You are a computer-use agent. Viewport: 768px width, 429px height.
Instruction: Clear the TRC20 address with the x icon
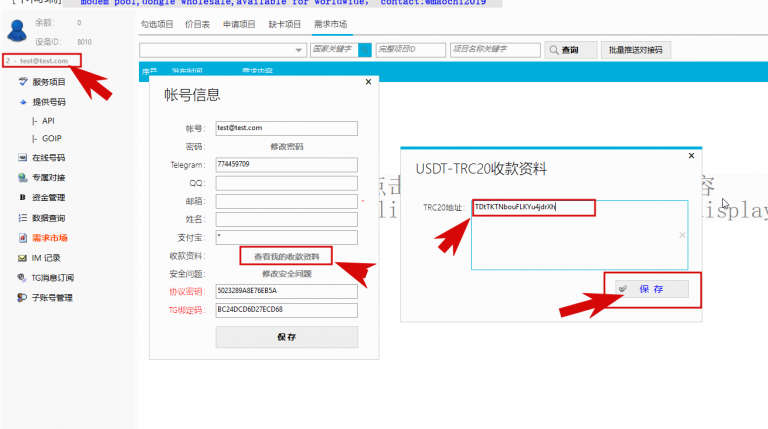click(682, 236)
